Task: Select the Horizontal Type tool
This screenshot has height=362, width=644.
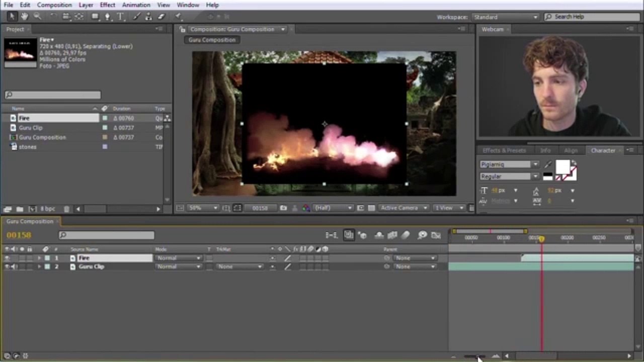Action: coord(120,17)
